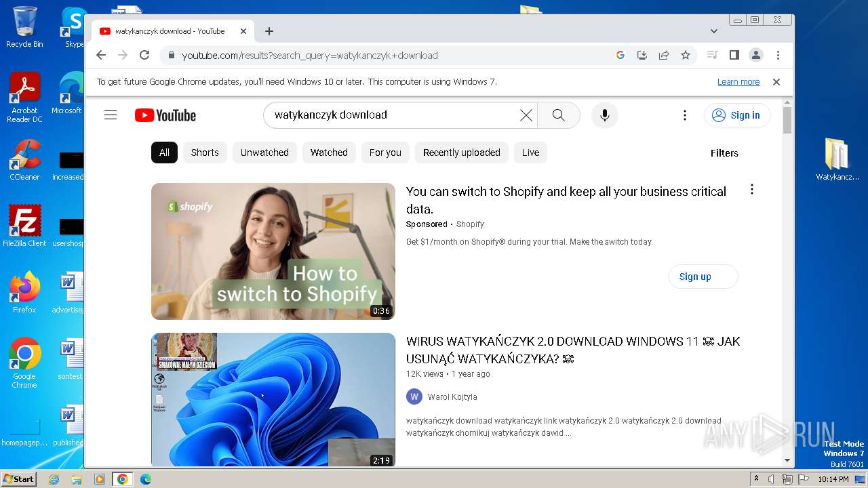Image resolution: width=868 pixels, height=488 pixels.
Task: Click the install app icon in the address bar
Action: pos(642,56)
